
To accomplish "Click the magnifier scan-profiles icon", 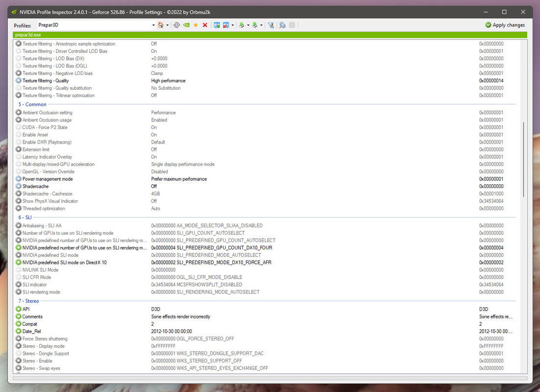I will pyautogui.click(x=283, y=25).
